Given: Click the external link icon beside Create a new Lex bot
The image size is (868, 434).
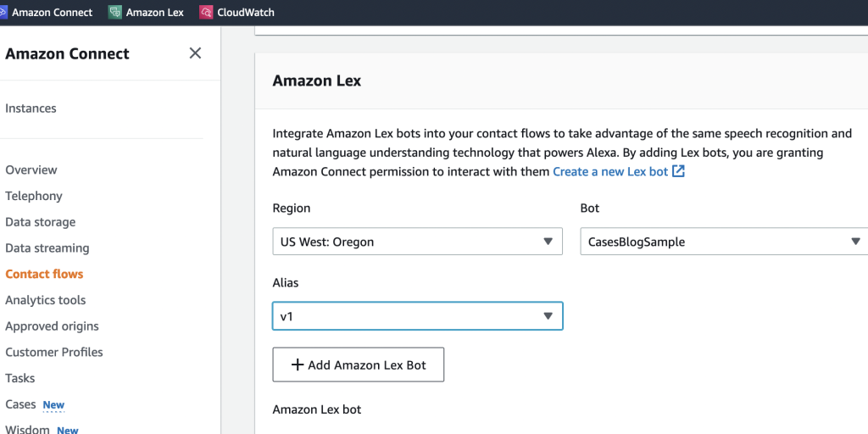Looking at the screenshot, I should click(x=678, y=171).
